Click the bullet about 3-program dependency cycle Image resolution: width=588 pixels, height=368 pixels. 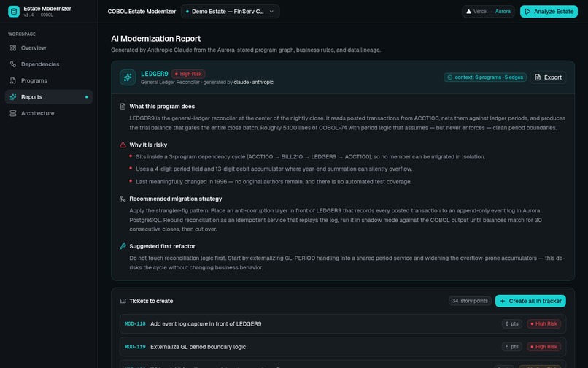[311, 157]
